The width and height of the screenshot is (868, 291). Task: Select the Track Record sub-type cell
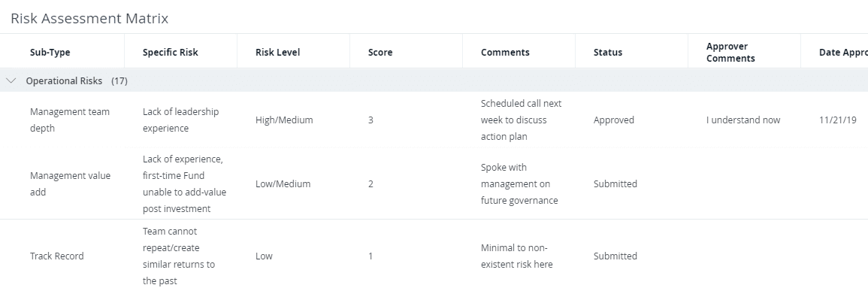tap(57, 256)
